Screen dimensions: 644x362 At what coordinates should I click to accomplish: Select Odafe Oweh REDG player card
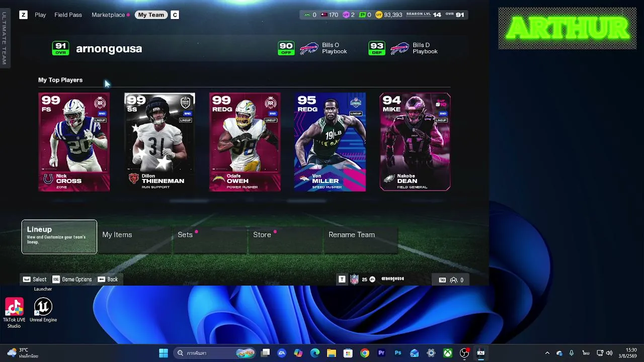pos(245,142)
